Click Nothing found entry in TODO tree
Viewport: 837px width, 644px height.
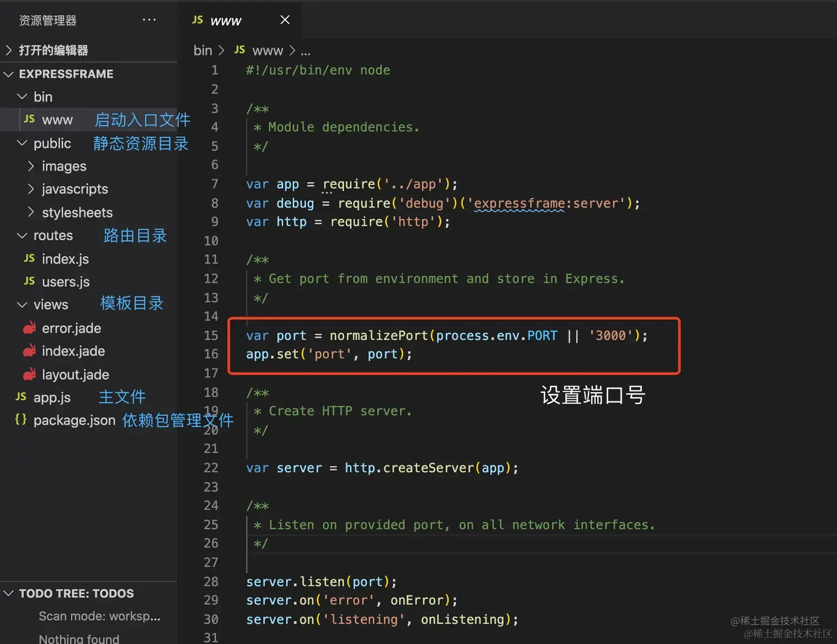[79, 639]
